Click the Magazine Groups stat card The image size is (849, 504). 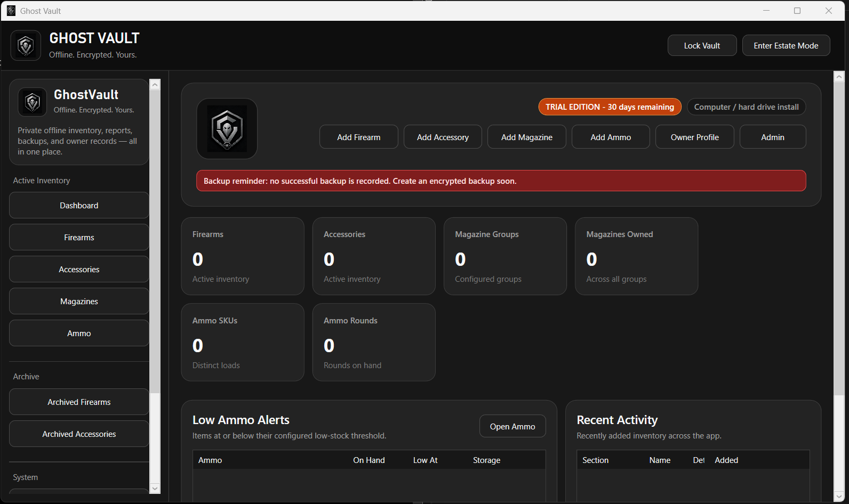point(505,256)
